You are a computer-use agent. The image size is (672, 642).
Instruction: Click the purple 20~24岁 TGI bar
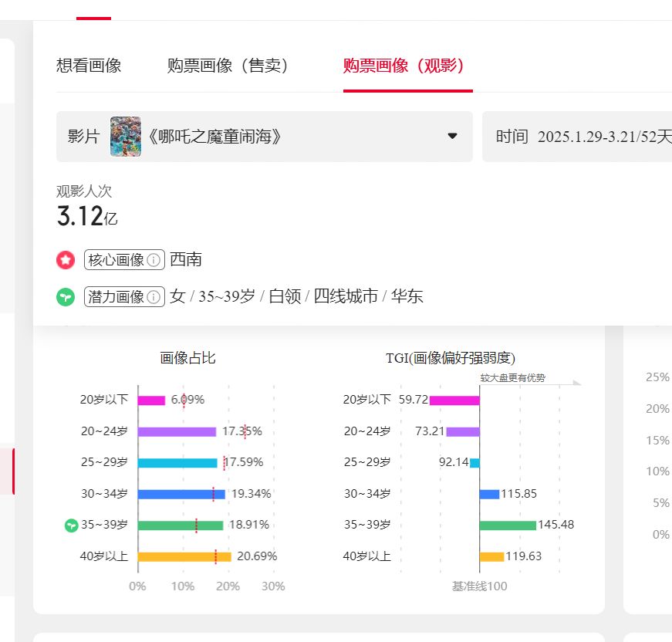coord(463,431)
